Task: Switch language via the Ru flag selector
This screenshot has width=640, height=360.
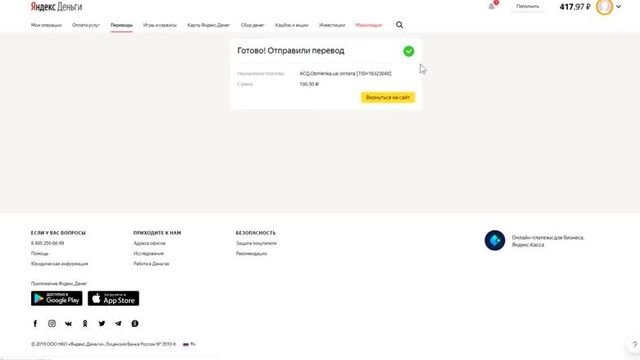Action: pyautogui.click(x=189, y=344)
